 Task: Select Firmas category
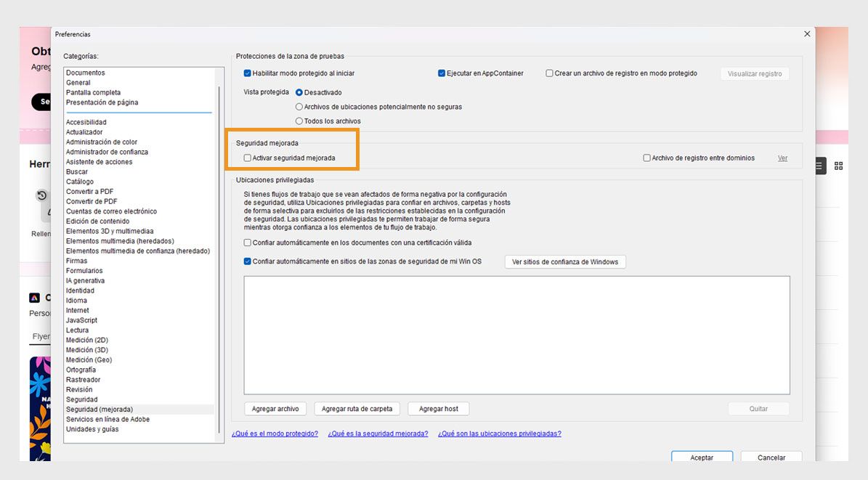click(x=76, y=261)
